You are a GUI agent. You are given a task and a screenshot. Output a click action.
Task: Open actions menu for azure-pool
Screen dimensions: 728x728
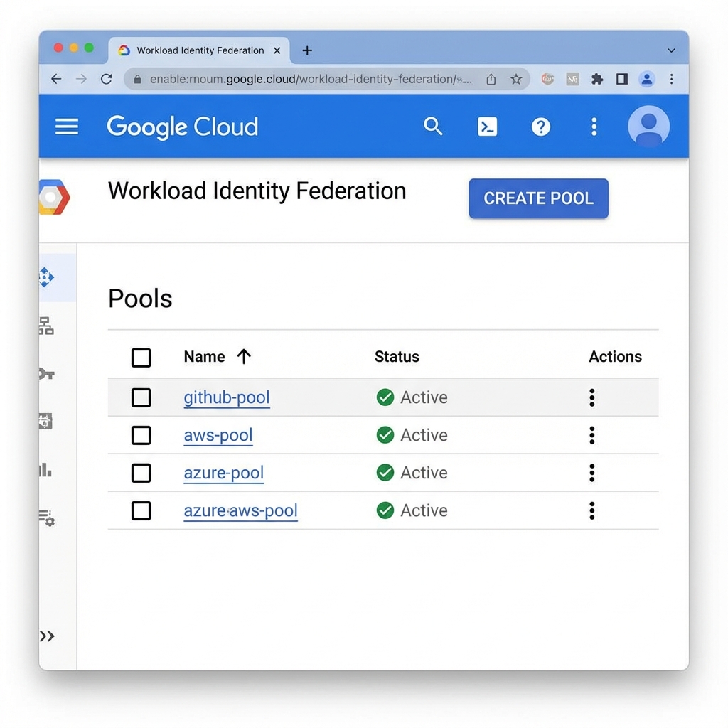click(x=591, y=473)
